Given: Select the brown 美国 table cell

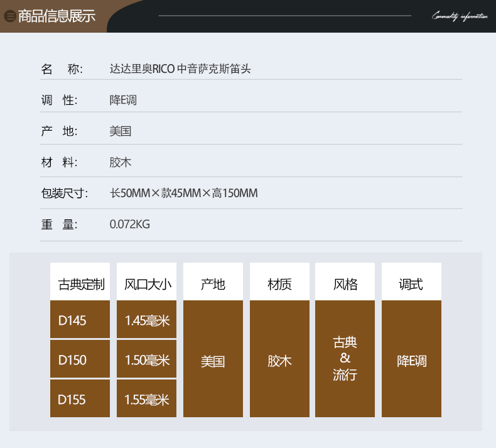Looking at the screenshot, I should (213, 359).
